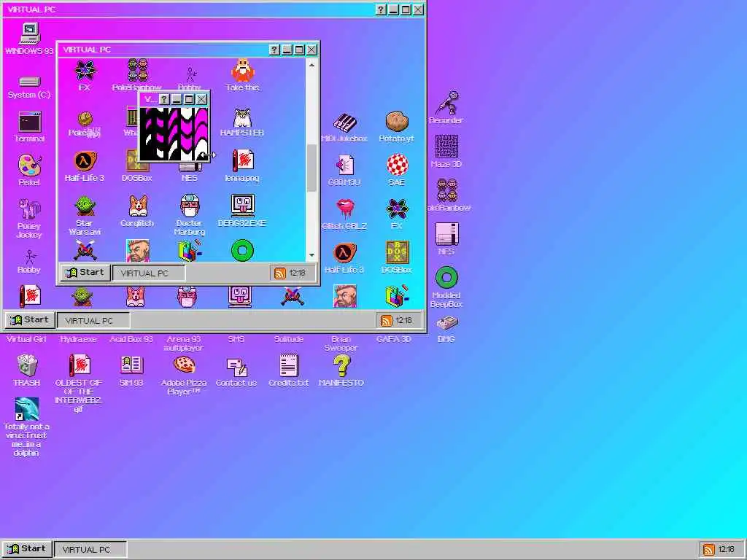This screenshot has height=560, width=747.
Task: Launch the SAE red checkered ball icon
Action: pos(397,166)
